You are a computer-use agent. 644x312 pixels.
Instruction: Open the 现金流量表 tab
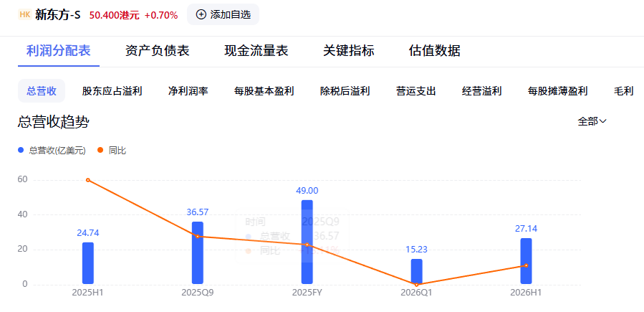pos(256,51)
